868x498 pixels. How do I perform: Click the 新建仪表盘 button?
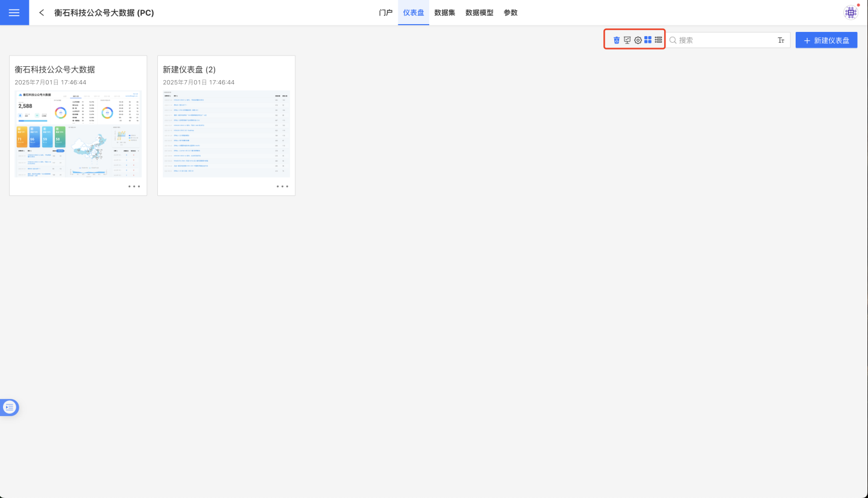pos(826,40)
